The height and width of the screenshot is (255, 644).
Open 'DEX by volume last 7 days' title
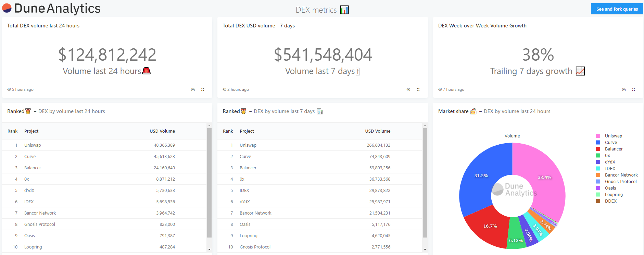pyautogui.click(x=284, y=111)
